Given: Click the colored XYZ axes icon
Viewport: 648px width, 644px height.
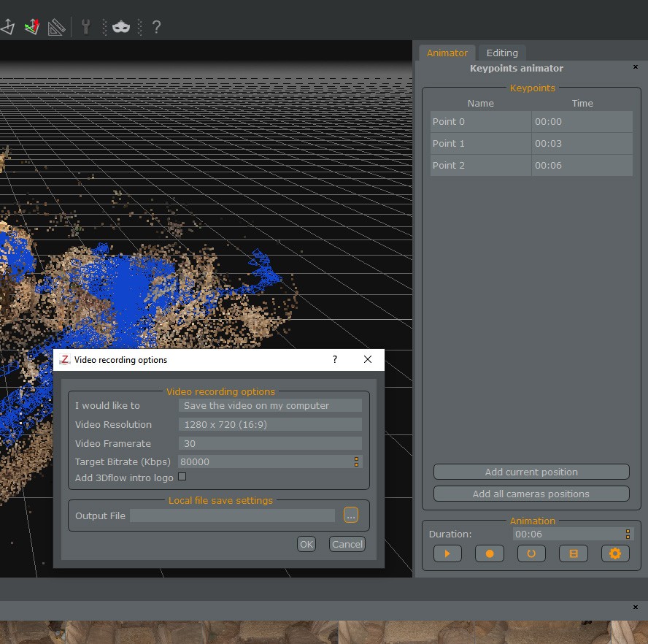Looking at the screenshot, I should 31,28.
